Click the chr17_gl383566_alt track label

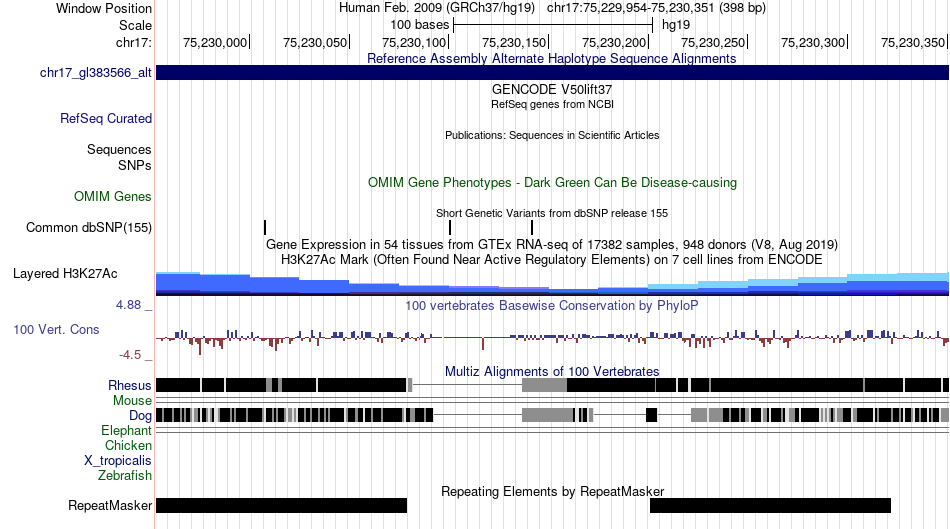point(96,73)
